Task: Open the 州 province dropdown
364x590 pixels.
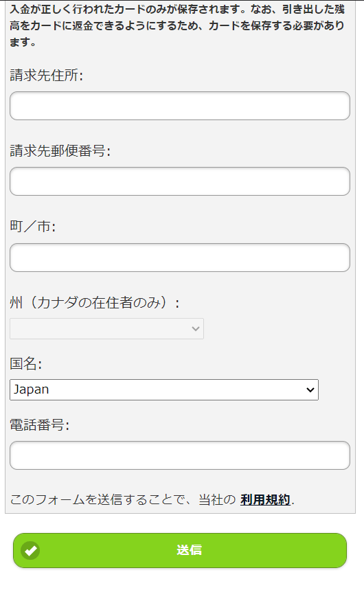Action: click(x=106, y=328)
